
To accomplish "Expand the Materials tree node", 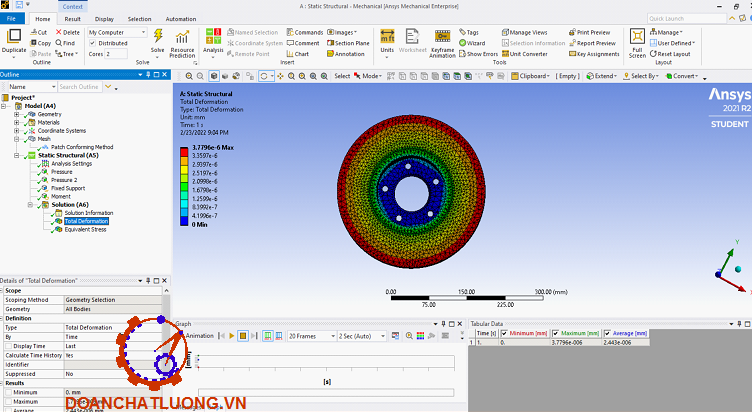I will pos(16,123).
